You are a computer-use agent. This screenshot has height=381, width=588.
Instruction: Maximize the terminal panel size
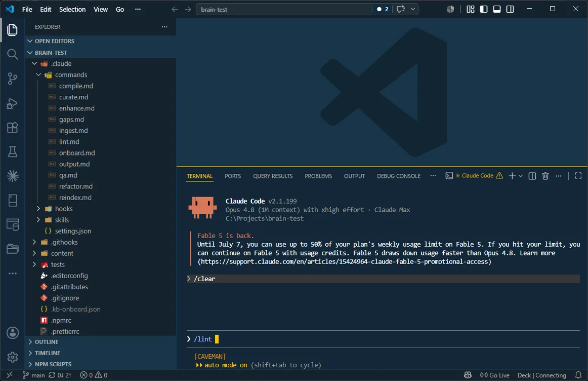tap(578, 176)
